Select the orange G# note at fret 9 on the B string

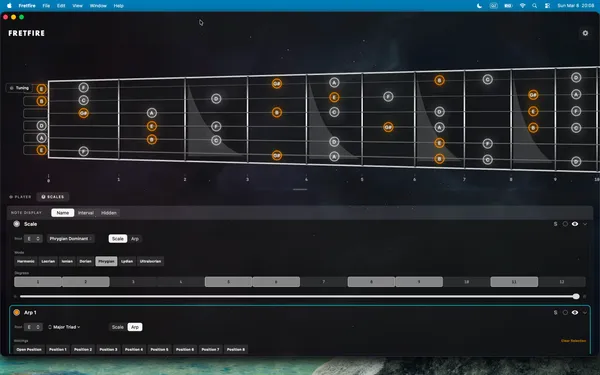tap(533, 95)
